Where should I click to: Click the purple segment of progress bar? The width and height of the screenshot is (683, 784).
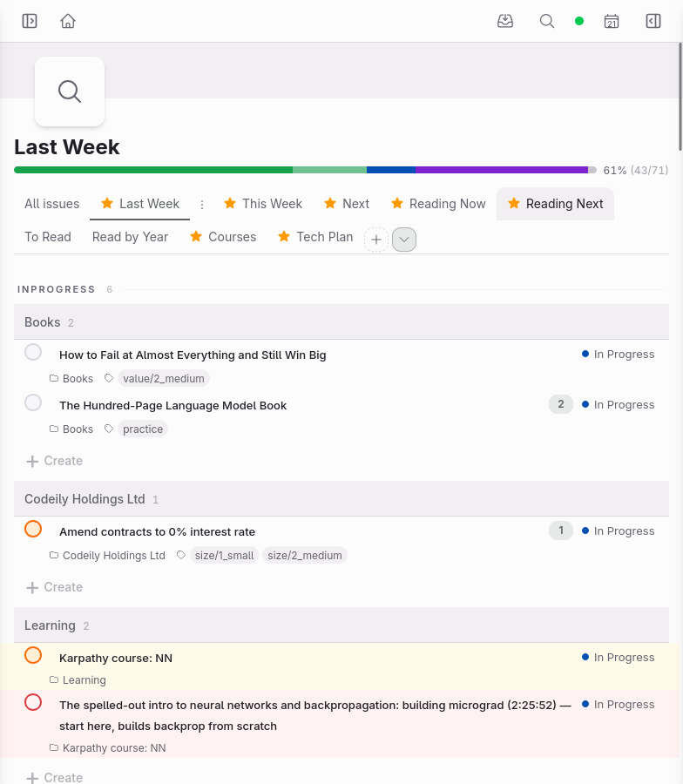pos(502,170)
